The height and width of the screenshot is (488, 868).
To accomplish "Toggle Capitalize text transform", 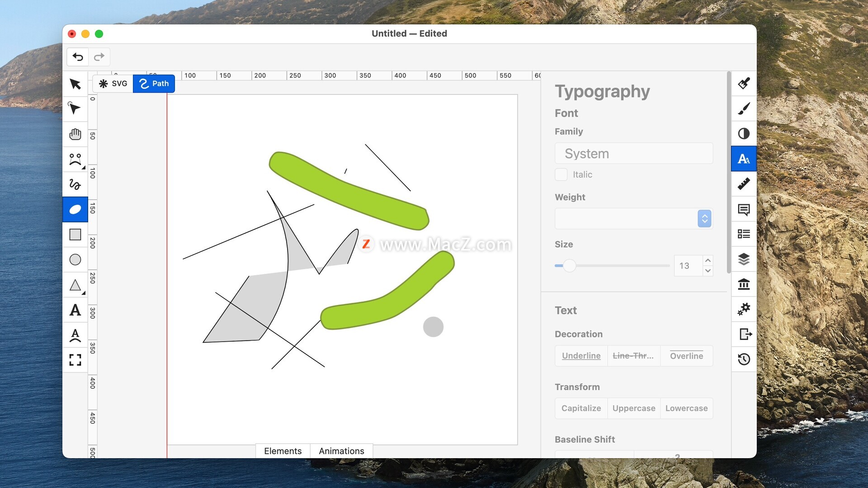I will (581, 408).
